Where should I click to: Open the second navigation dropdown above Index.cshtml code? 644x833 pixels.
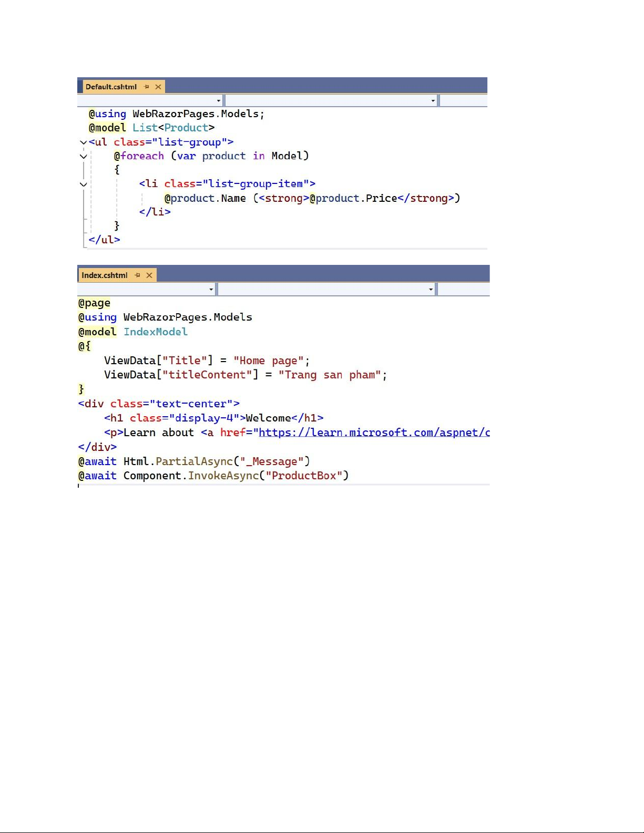point(431,289)
